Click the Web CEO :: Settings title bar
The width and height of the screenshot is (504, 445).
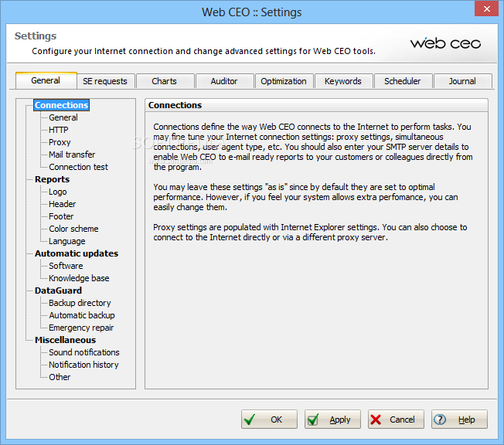tap(252, 12)
